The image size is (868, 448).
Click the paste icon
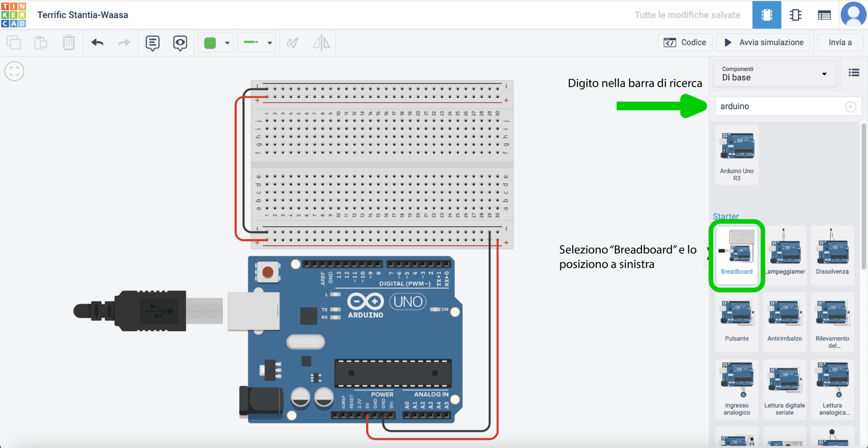[41, 42]
